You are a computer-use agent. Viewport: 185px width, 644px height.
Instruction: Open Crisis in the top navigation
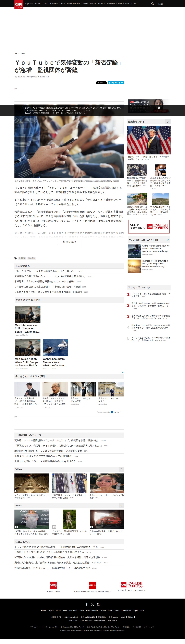click(x=134, y=3)
